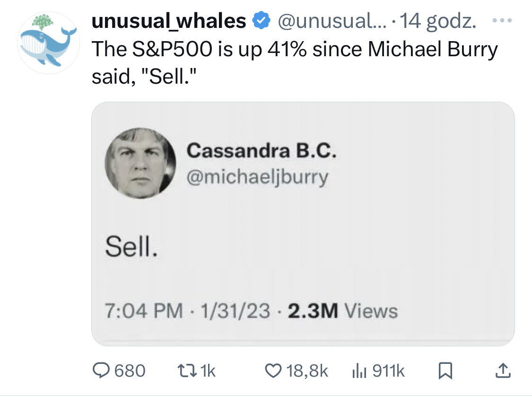Screen dimensions: 532x396
Task: Click the share upload arrow icon
Action: point(503,370)
